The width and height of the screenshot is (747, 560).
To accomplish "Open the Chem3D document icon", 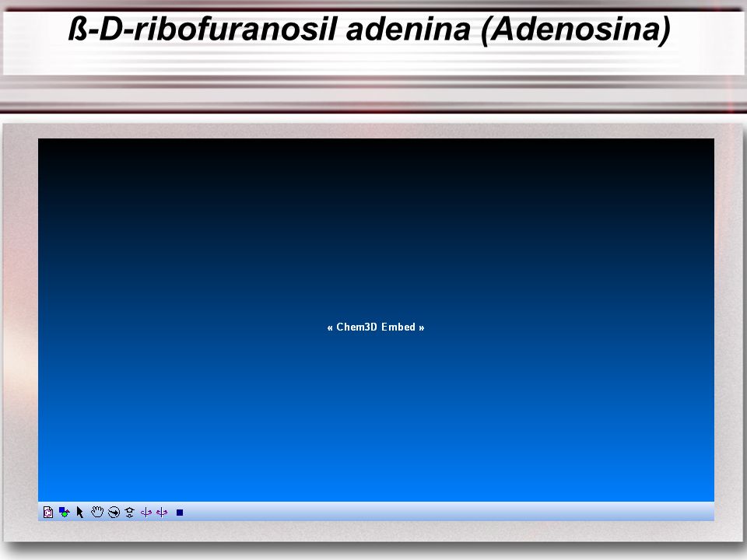I will click(48, 513).
